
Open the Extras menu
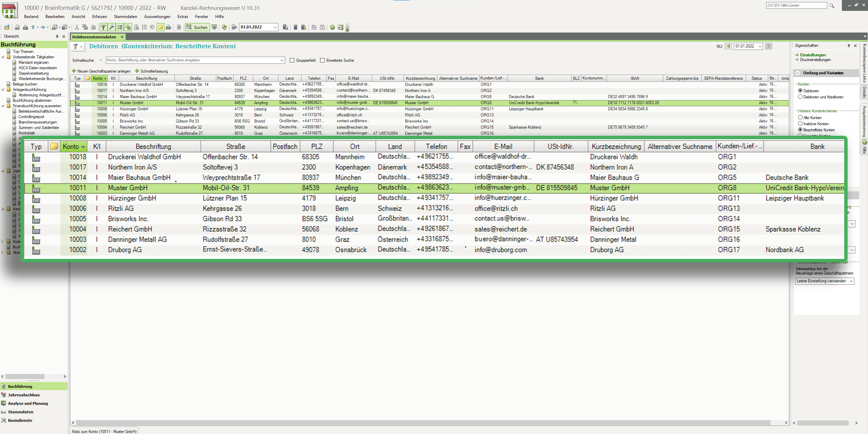183,17
